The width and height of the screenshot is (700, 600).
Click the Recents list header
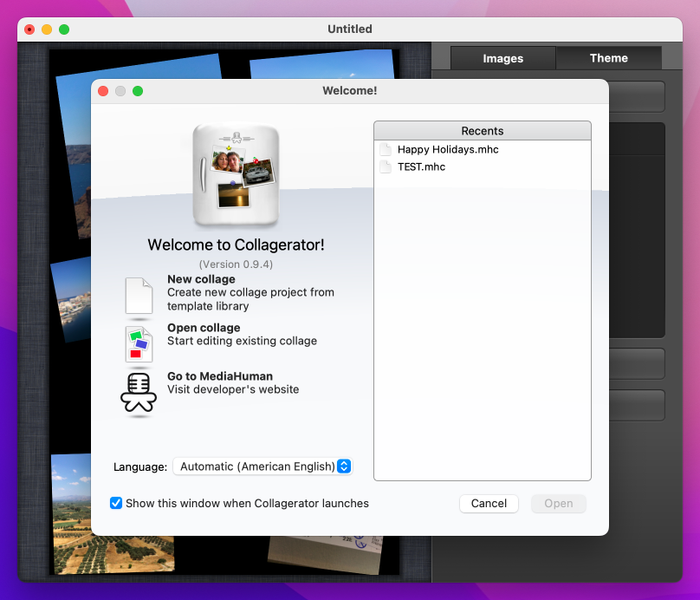tap(483, 131)
